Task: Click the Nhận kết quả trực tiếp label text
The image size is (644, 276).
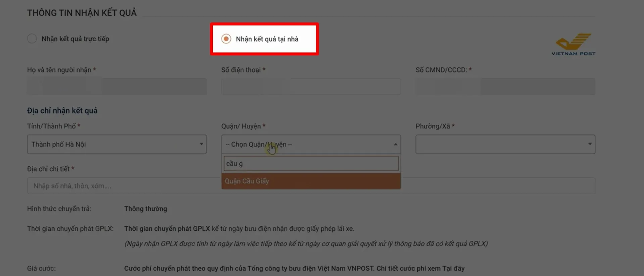Action: [75, 39]
